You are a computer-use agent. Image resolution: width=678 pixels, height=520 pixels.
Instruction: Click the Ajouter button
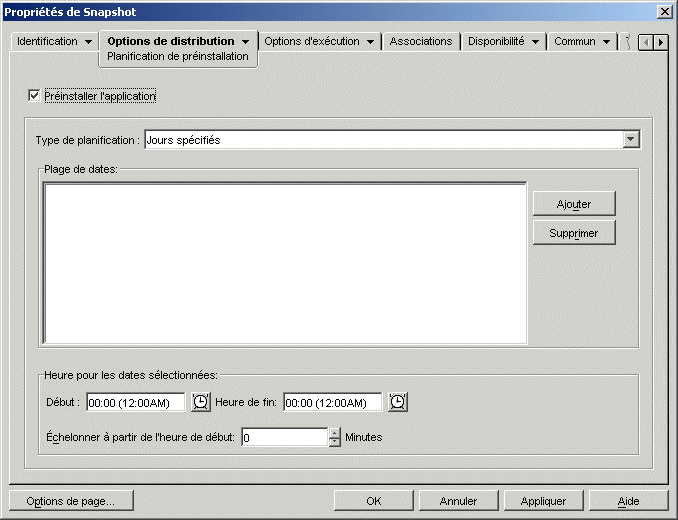pyautogui.click(x=574, y=204)
